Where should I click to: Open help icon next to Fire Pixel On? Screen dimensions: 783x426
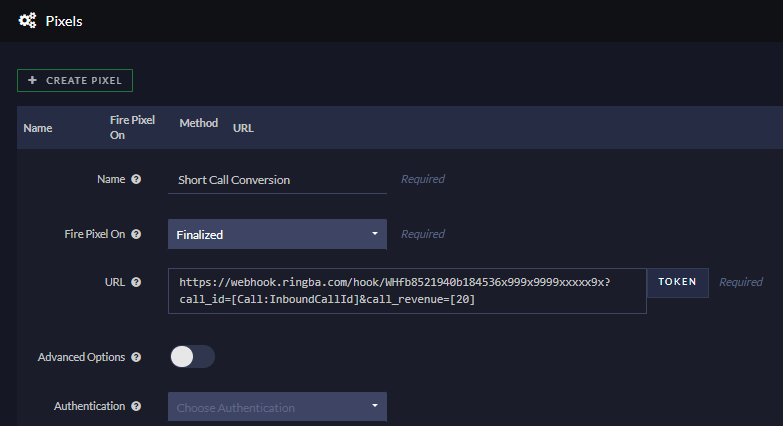136,234
